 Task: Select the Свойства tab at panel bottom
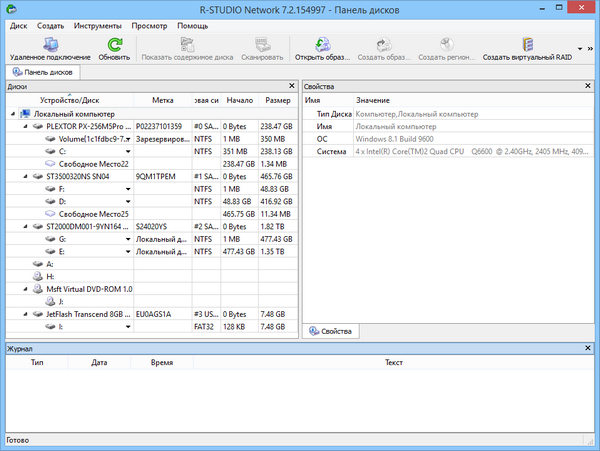[x=333, y=329]
